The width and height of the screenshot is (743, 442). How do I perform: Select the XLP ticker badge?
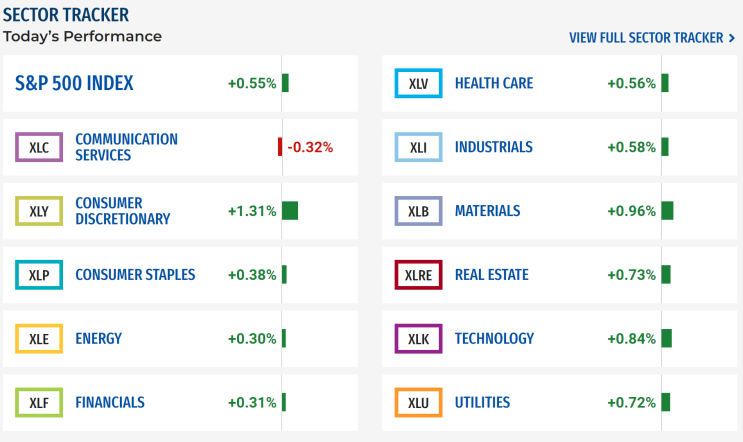(40, 275)
